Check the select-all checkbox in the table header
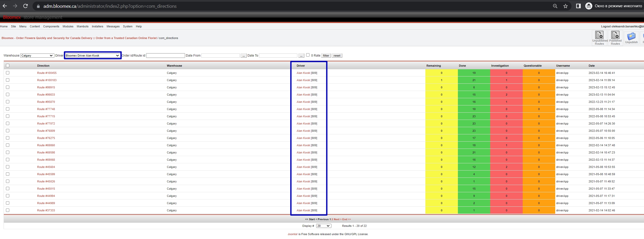The height and width of the screenshot is (239, 644). [7, 65]
